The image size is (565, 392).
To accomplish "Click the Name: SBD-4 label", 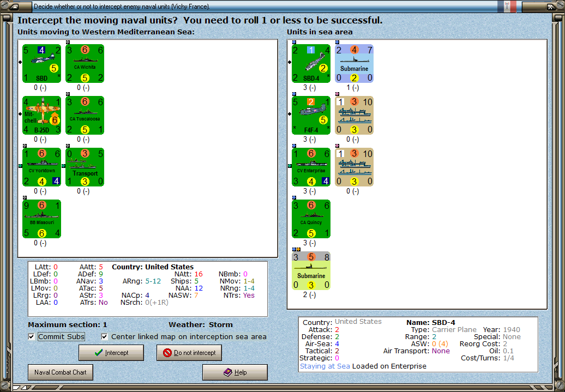I will [431, 322].
